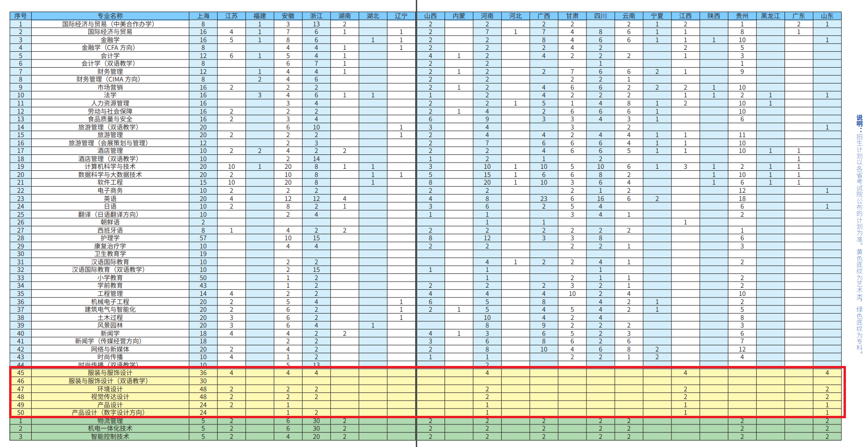Select the 甘肃 column header
Image resolution: width=868 pixels, height=447 pixels.
click(x=572, y=16)
